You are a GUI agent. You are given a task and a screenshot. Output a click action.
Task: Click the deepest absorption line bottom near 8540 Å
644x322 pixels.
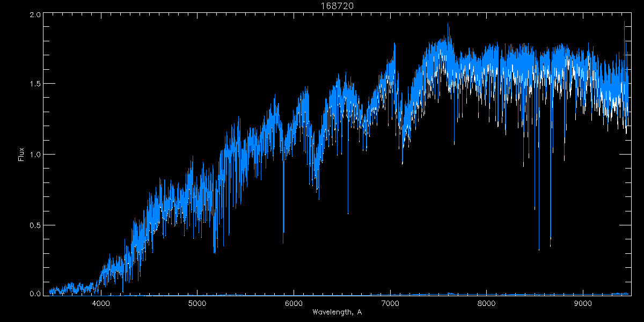539,249
